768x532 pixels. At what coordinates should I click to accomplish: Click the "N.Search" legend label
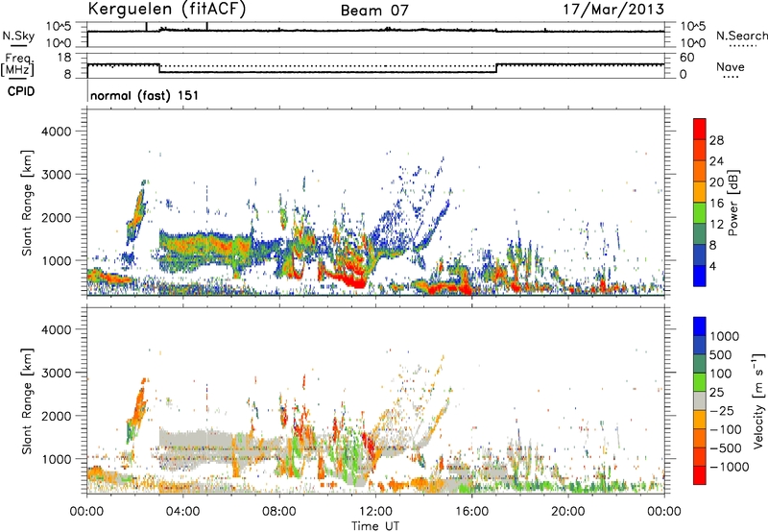[741, 36]
